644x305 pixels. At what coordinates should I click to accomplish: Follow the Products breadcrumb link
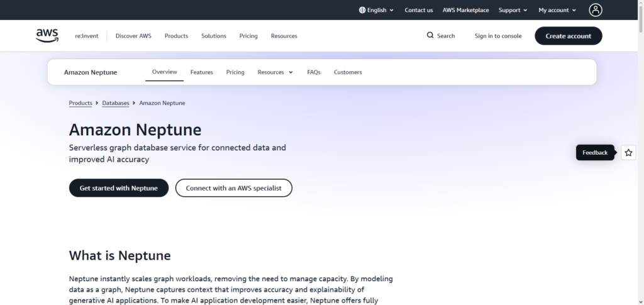[x=80, y=103]
